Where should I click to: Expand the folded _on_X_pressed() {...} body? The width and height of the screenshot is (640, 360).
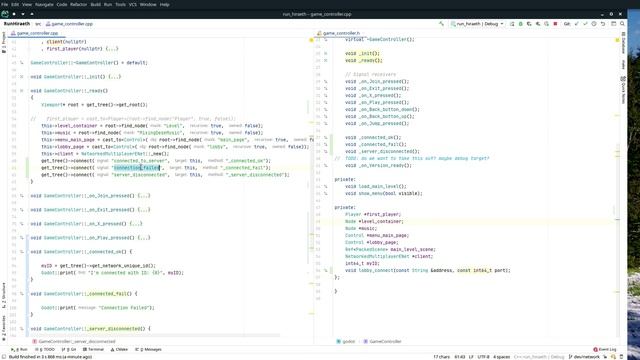pos(136,224)
